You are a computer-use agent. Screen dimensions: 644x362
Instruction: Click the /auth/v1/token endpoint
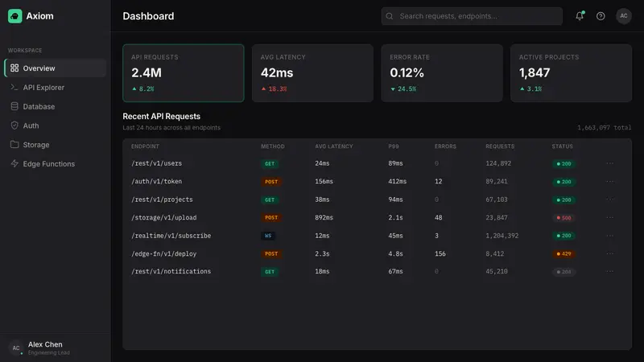(x=156, y=182)
